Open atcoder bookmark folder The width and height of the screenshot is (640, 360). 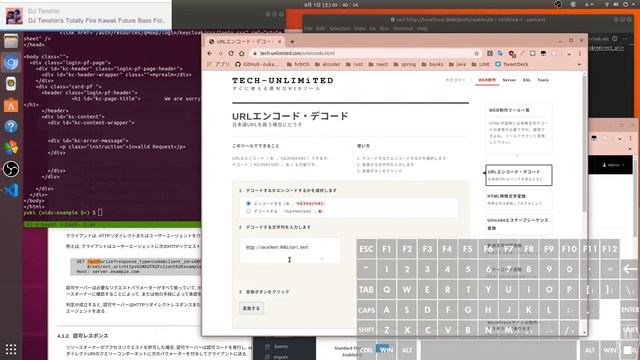327,64
